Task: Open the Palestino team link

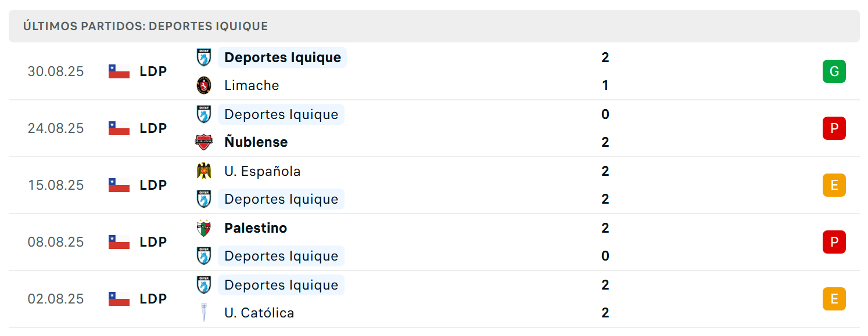Action: 256,228
